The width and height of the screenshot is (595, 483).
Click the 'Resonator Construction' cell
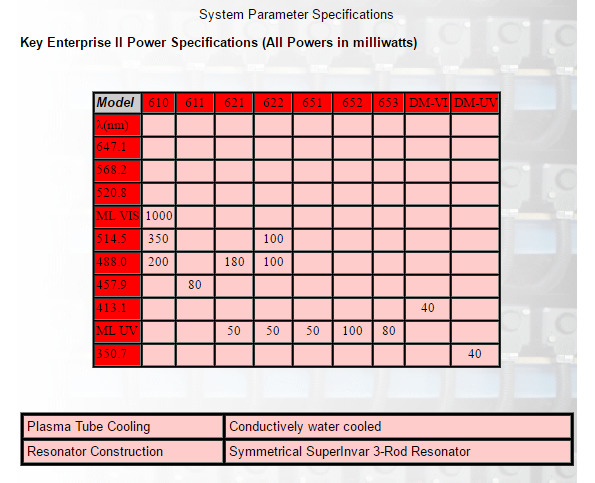tap(123, 452)
